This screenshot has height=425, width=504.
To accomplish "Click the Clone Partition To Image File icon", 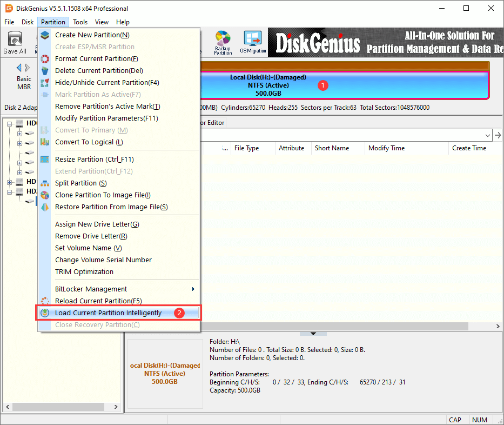I will (45, 195).
